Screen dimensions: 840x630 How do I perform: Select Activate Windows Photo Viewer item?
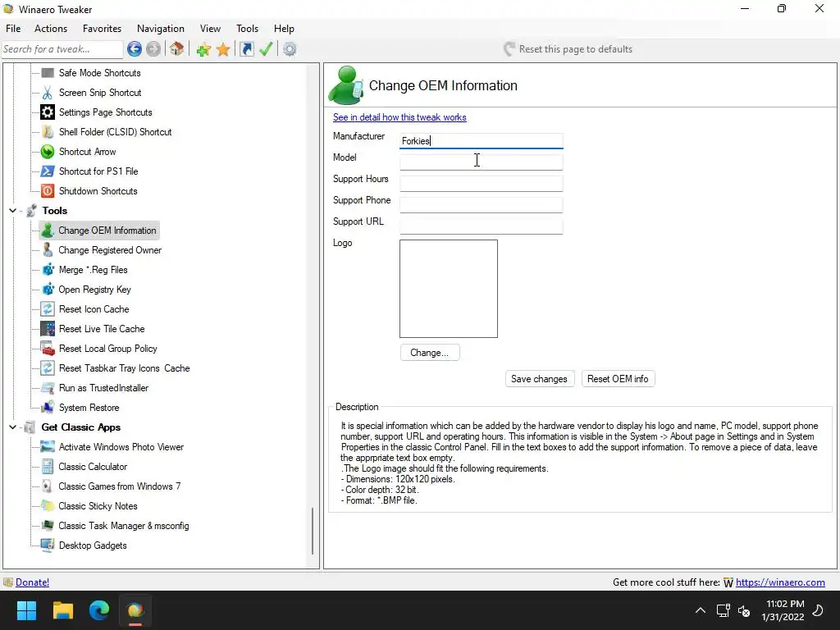click(121, 447)
